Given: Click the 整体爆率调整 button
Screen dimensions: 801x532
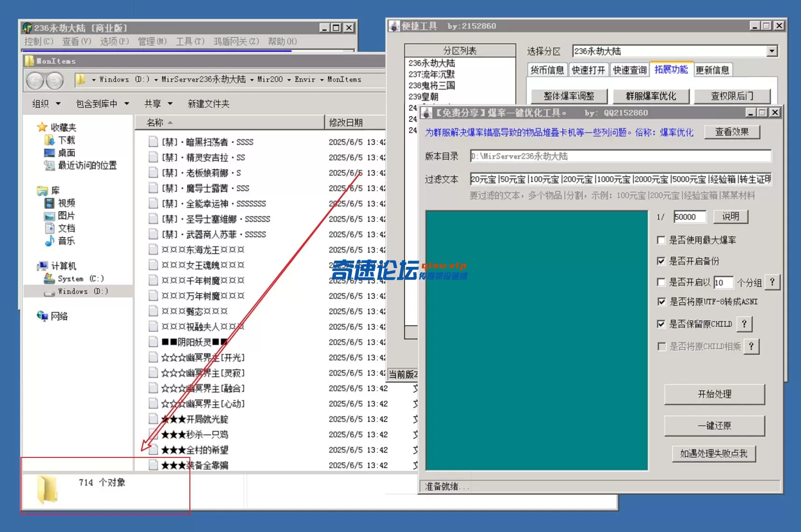Looking at the screenshot, I should coord(569,96).
